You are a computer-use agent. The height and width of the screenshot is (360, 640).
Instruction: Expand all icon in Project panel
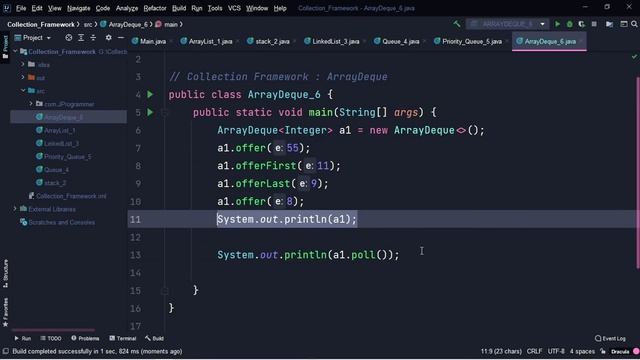tap(81, 38)
